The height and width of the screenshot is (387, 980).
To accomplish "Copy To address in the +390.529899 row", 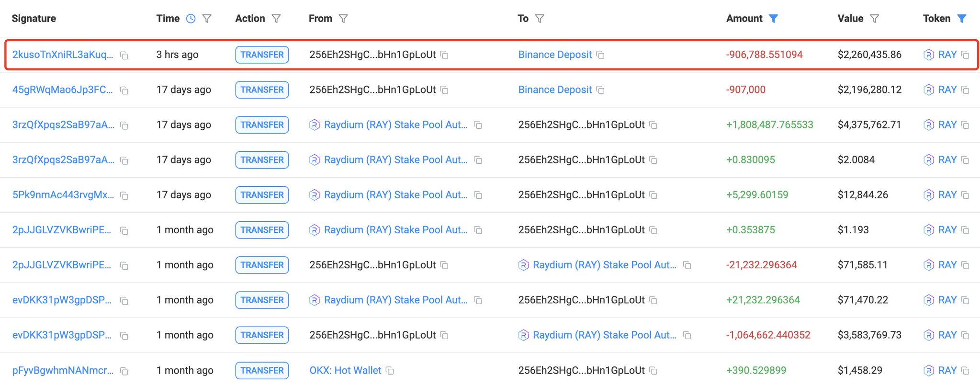I will [x=653, y=371].
